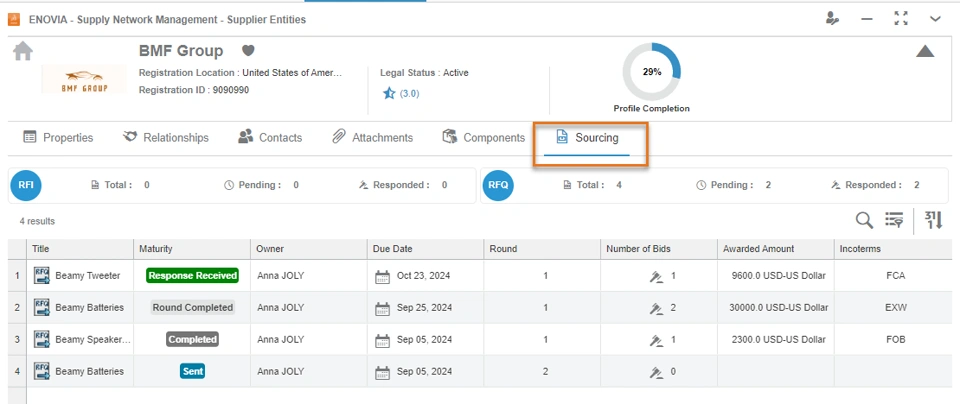This screenshot has width=960, height=404.
Task: Collapse the header with the up triangle
Action: 925,52
